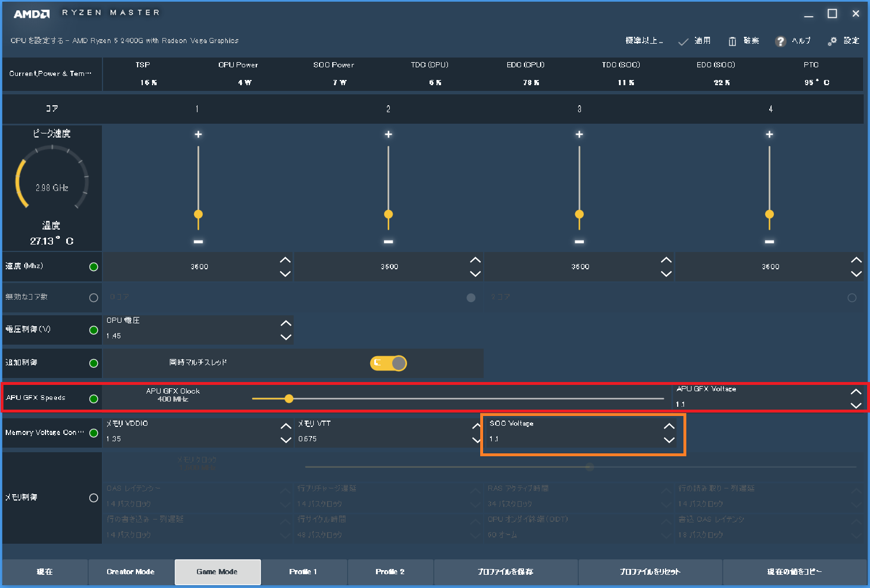
Task: Select the 2-core radio option
Action: (852, 298)
